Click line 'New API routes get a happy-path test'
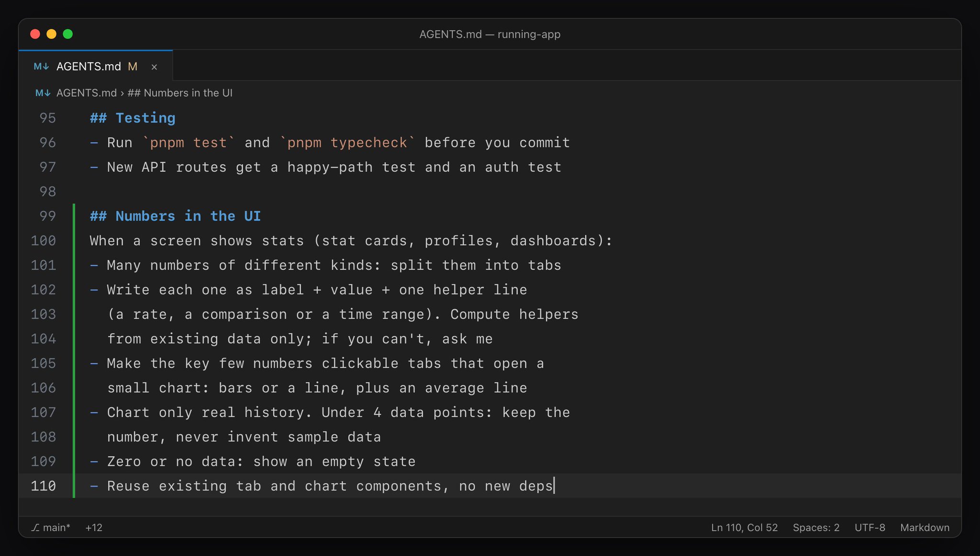Image resolution: width=980 pixels, height=556 pixels. tap(325, 167)
